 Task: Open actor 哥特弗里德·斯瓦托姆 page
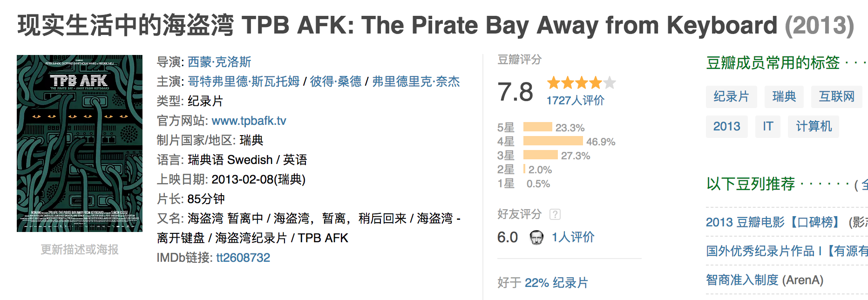(244, 82)
